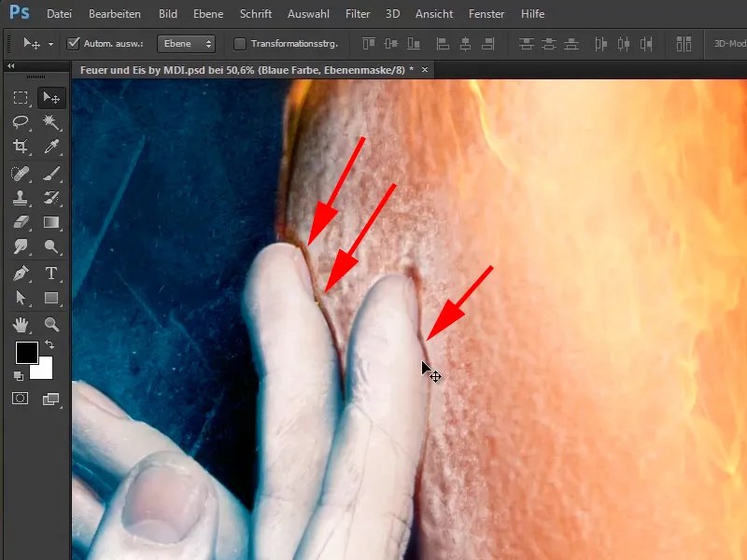Open the Bearbeiten menu
This screenshot has width=747, height=560.
click(115, 14)
